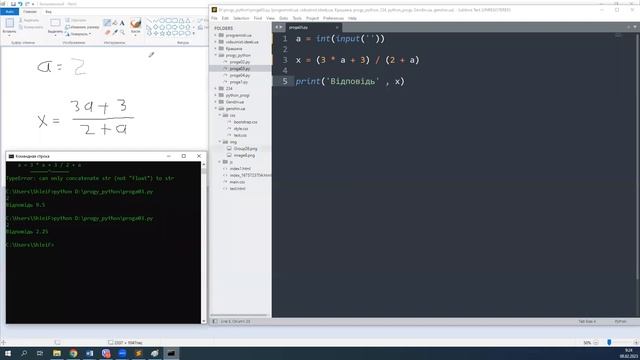Click Resize button in Paint Image group
Image resolution: width=640 pixels, height=360 pixels.
82,27
